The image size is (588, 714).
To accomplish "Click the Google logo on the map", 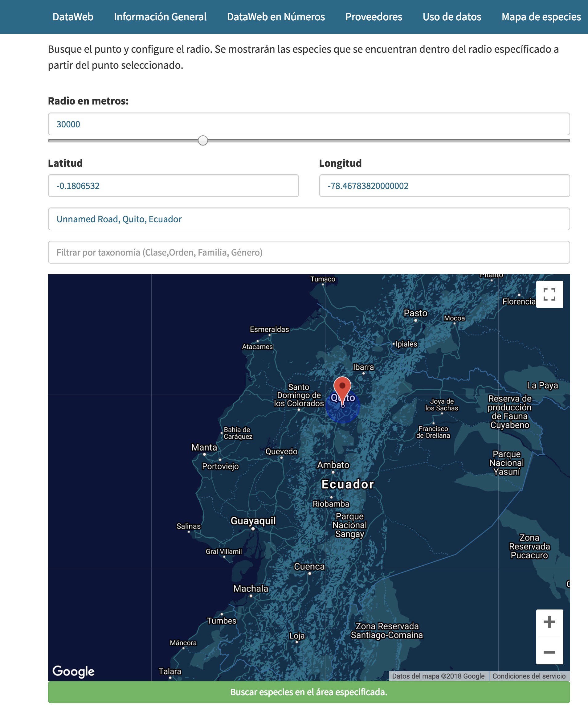I will (x=73, y=671).
